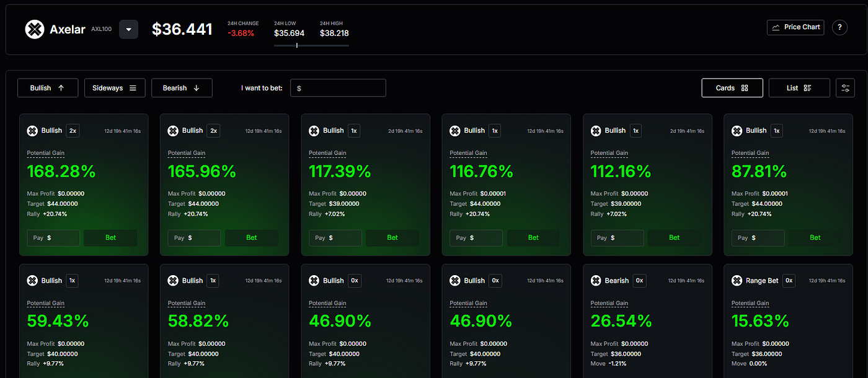The image size is (868, 378).
Task: Toggle the Sideways filter
Action: (115, 88)
